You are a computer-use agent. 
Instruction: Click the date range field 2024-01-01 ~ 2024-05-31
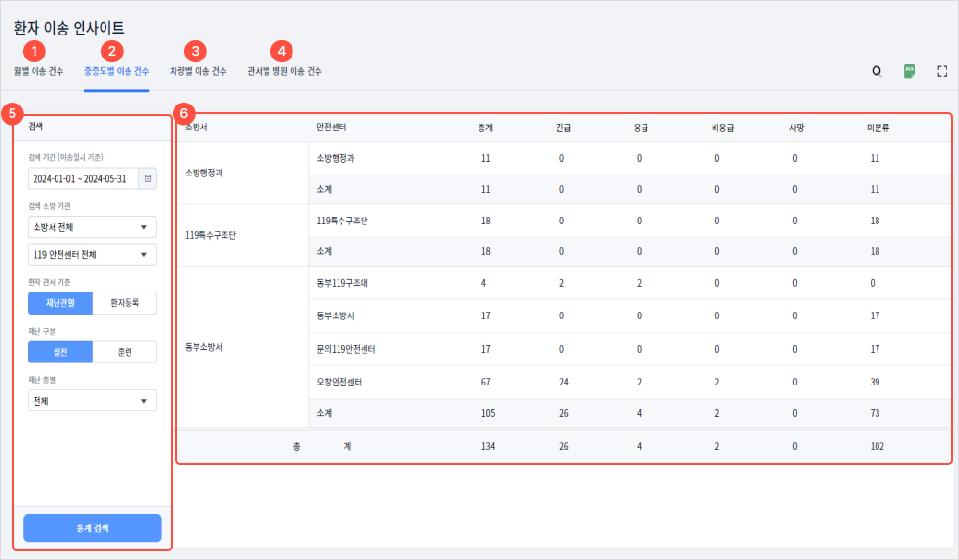(83, 178)
